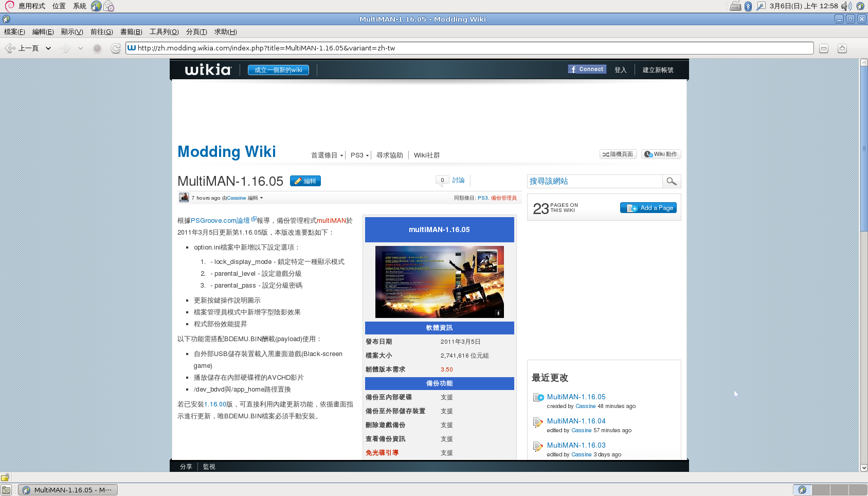This screenshot has height=496, width=868.
Task: Click in the 搜尋該網站 search field
Action: pos(595,181)
